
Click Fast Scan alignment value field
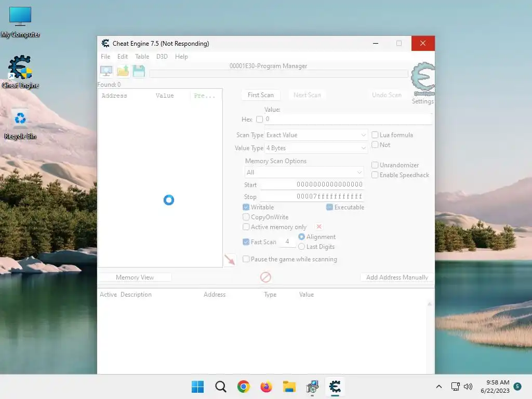pos(288,242)
